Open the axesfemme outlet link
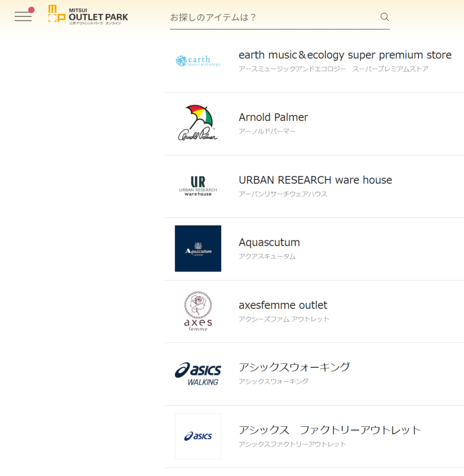 pyautogui.click(x=283, y=305)
